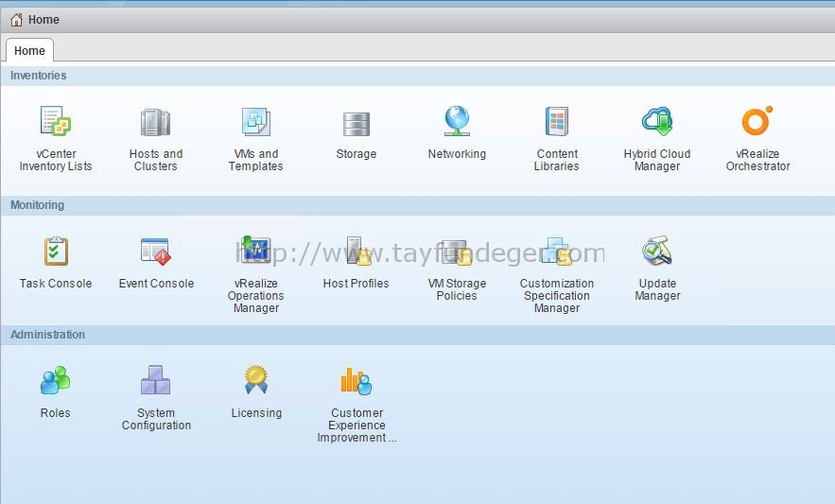835x504 pixels.
Task: Click the VMs and Templates label
Action: click(256, 160)
